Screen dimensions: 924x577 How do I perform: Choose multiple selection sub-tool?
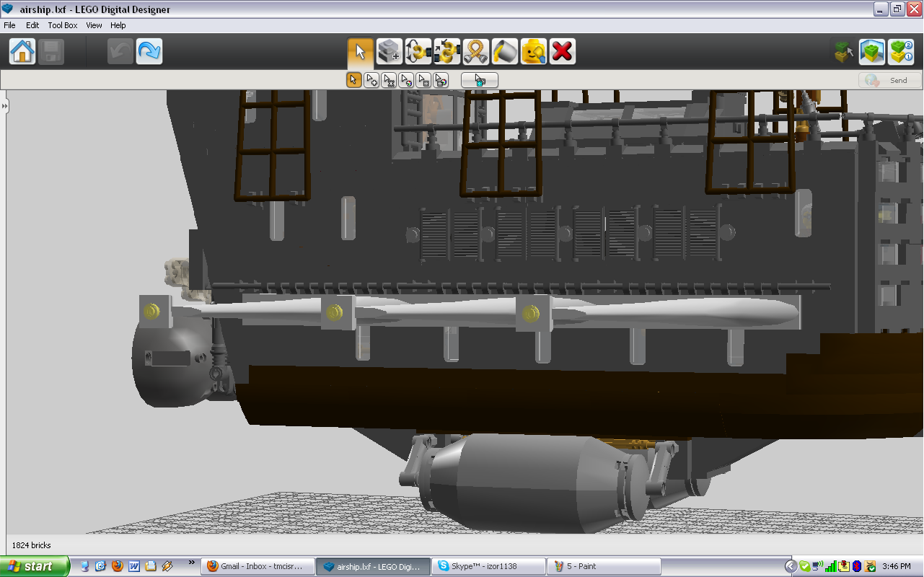[x=371, y=80]
